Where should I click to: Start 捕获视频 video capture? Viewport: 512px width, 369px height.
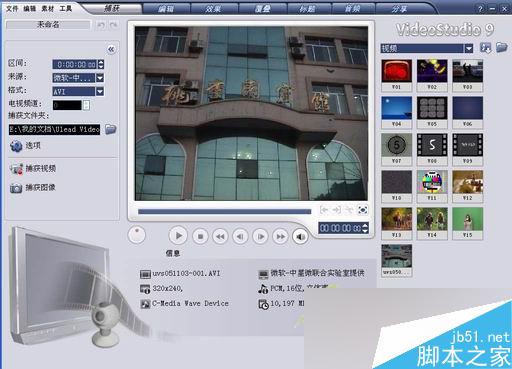(33, 169)
